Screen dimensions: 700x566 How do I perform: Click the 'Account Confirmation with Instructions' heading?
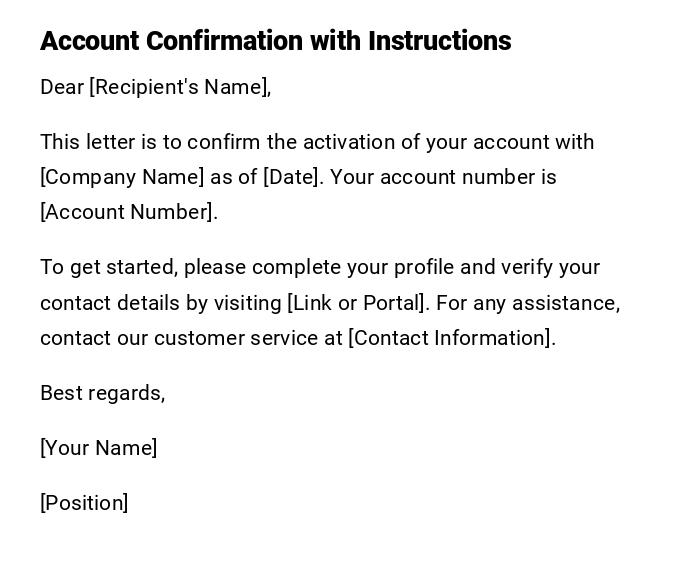[x=275, y=41]
